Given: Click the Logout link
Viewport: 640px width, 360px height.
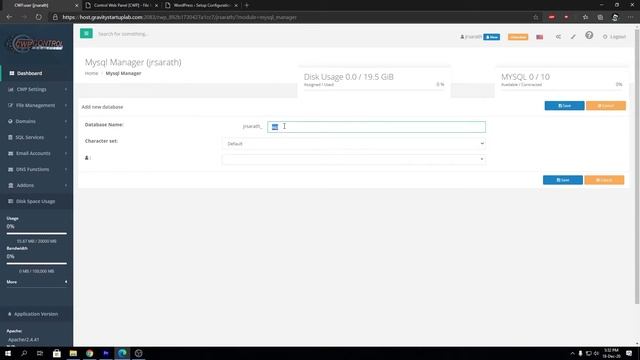Looking at the screenshot, I should tap(614, 37).
